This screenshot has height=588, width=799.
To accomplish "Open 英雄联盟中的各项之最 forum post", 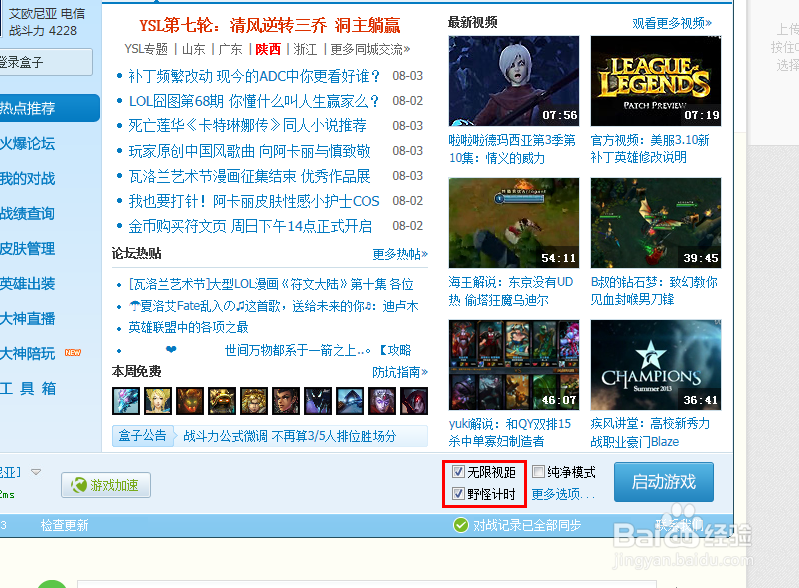I will coord(188,327).
